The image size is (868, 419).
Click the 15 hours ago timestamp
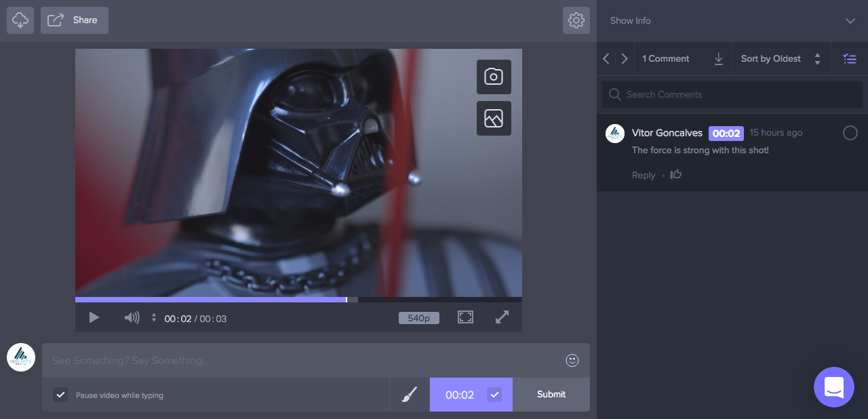(776, 133)
